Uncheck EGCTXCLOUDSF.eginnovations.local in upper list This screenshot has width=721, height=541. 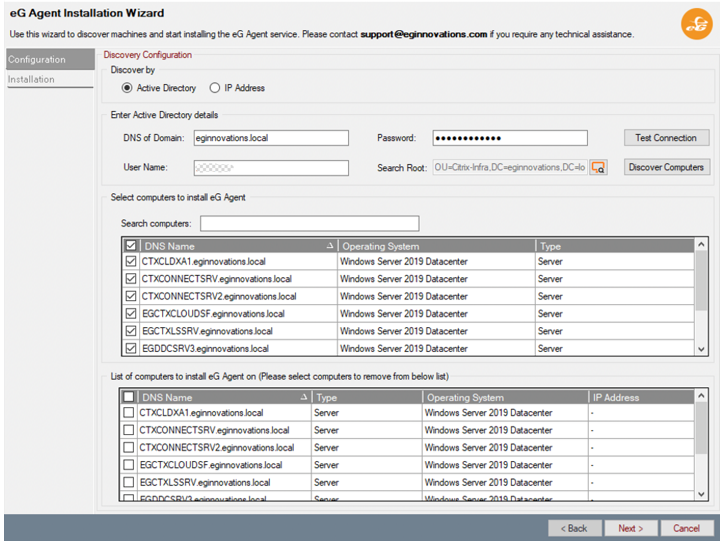[x=131, y=313]
